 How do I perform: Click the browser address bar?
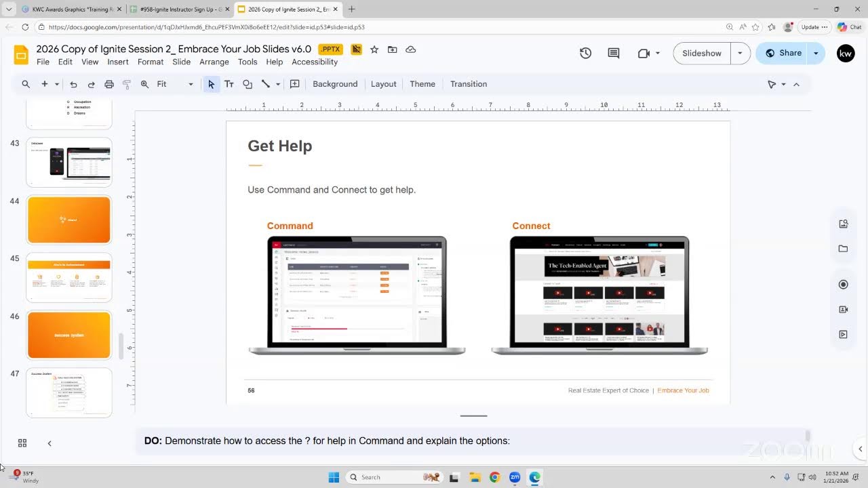pyautogui.click(x=380, y=27)
